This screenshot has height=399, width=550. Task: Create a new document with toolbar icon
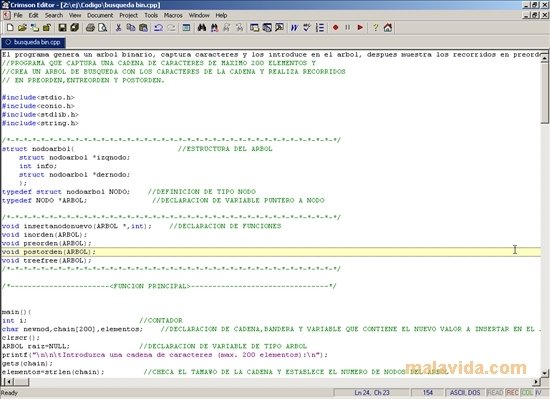point(10,27)
